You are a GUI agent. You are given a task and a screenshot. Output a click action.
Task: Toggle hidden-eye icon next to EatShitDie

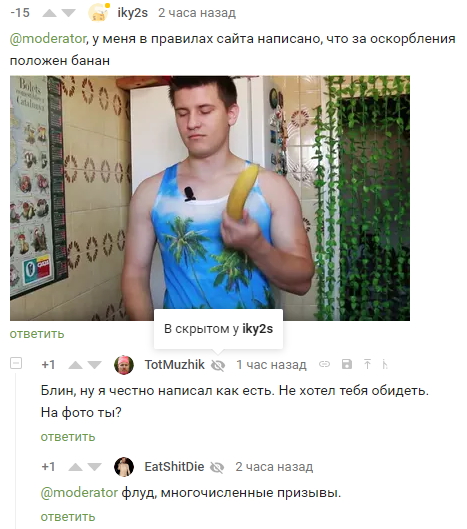click(x=217, y=468)
